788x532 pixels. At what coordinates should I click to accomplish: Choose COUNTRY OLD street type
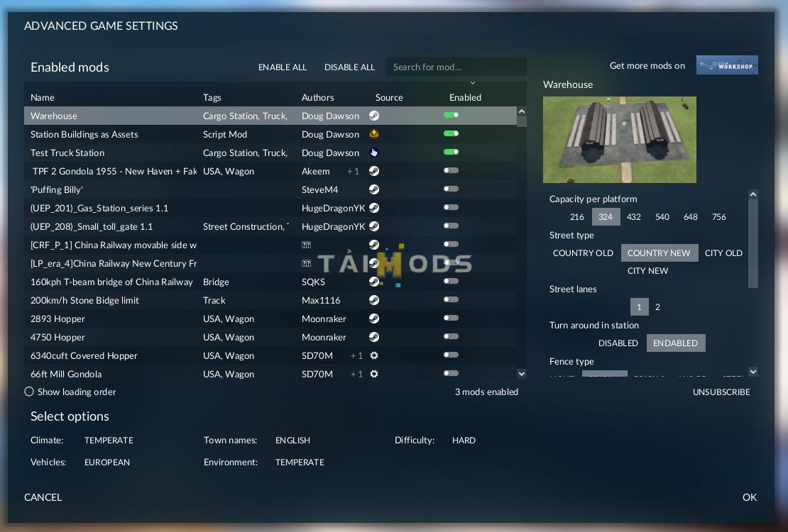pyautogui.click(x=583, y=253)
